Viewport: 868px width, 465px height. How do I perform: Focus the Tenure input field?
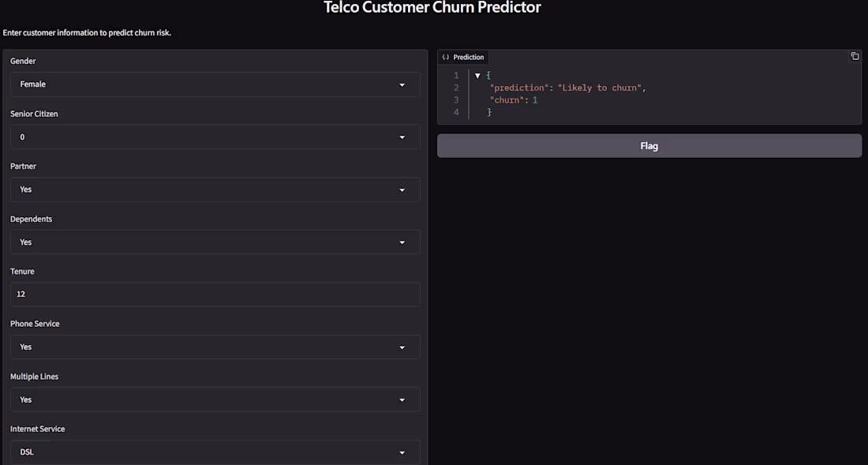pyautogui.click(x=215, y=294)
